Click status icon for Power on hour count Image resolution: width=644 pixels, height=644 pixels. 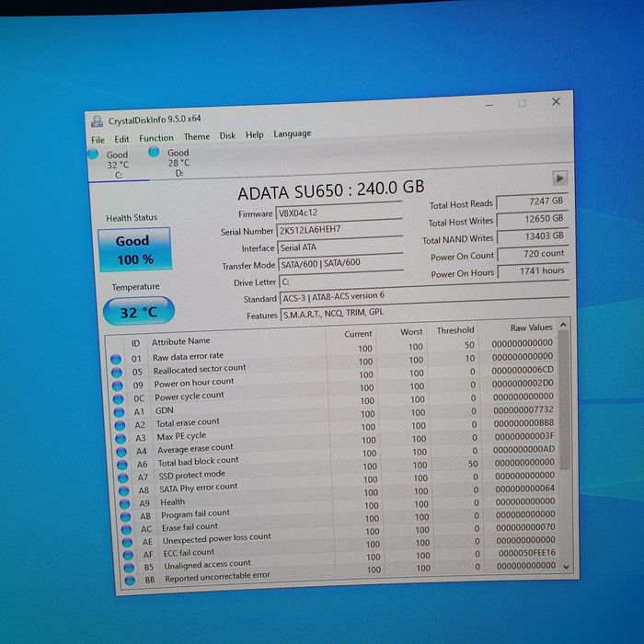point(118,385)
